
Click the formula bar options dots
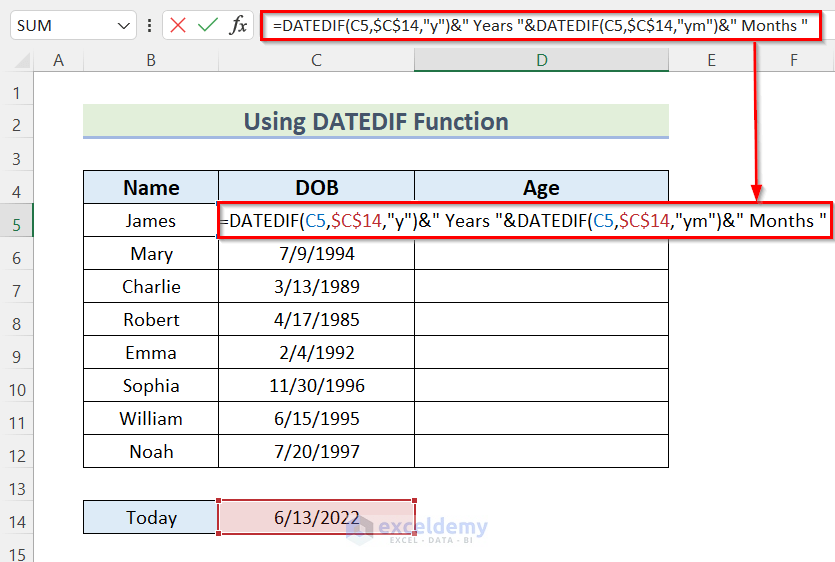(x=149, y=25)
